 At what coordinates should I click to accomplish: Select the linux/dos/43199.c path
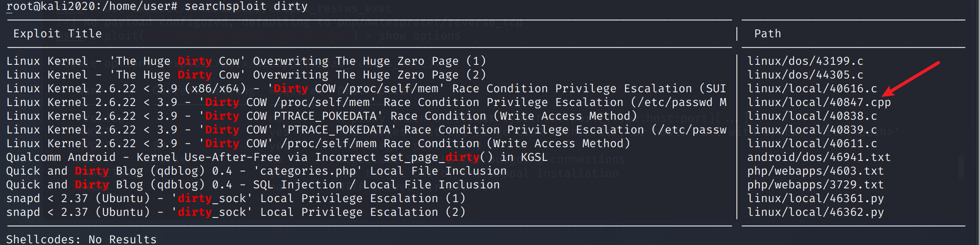(x=805, y=61)
